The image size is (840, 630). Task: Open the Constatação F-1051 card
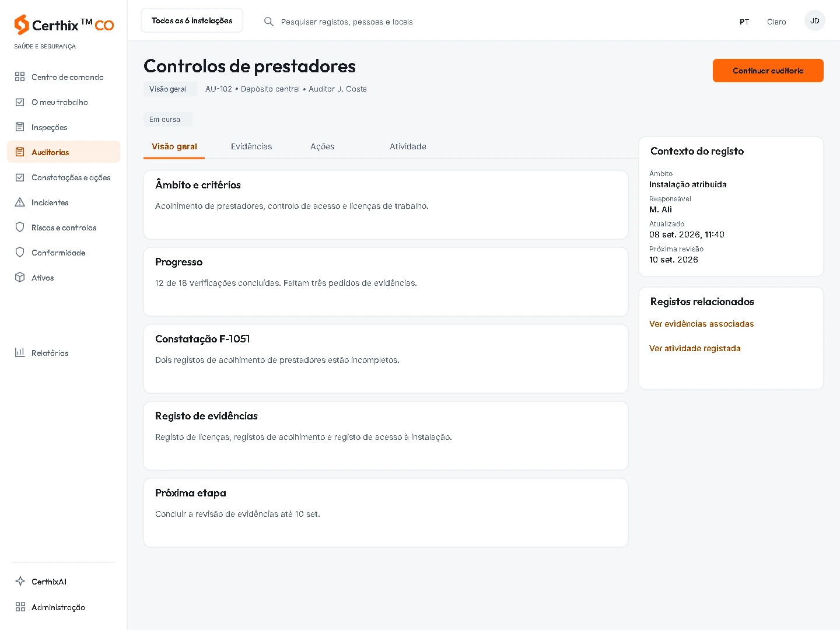386,359
